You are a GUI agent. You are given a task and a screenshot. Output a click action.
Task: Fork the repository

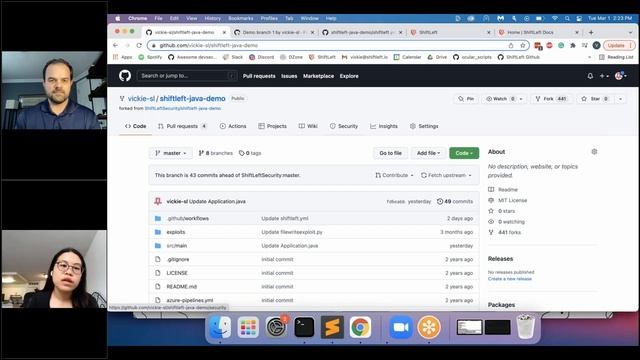[551, 99]
